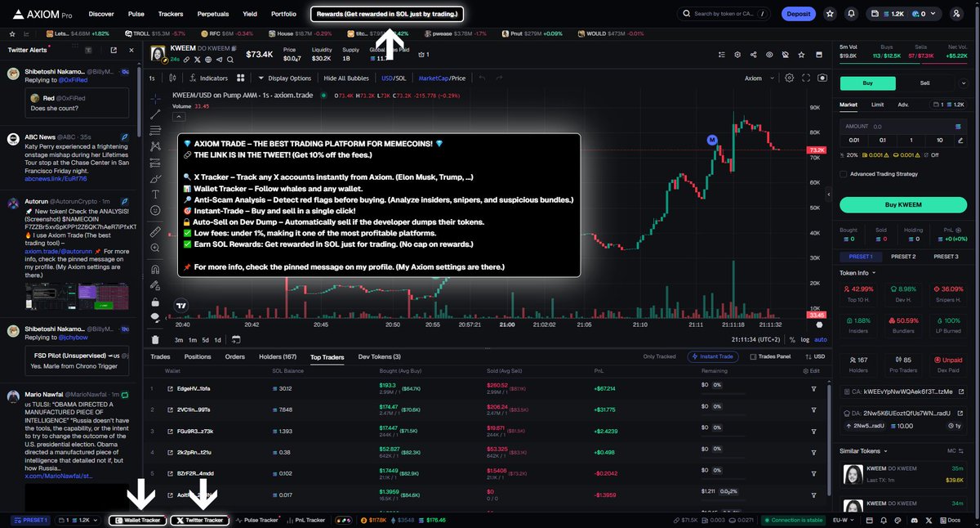Toggle Only Tracked traders filter

point(659,356)
